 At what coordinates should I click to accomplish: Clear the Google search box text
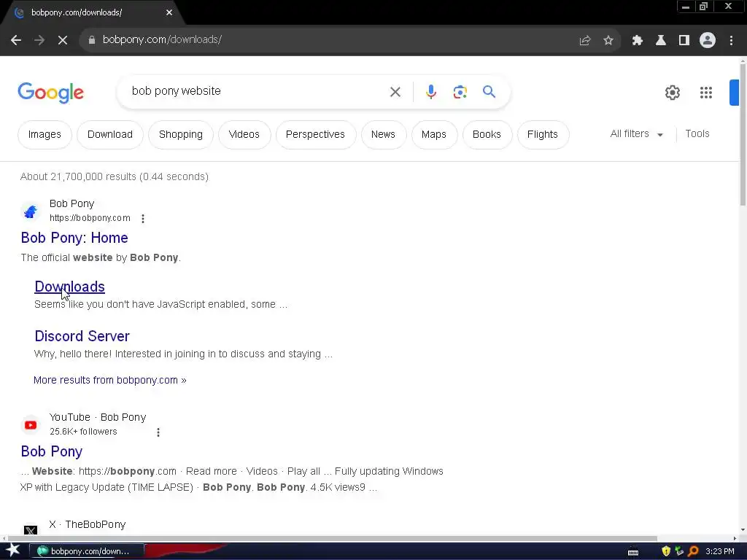point(395,92)
